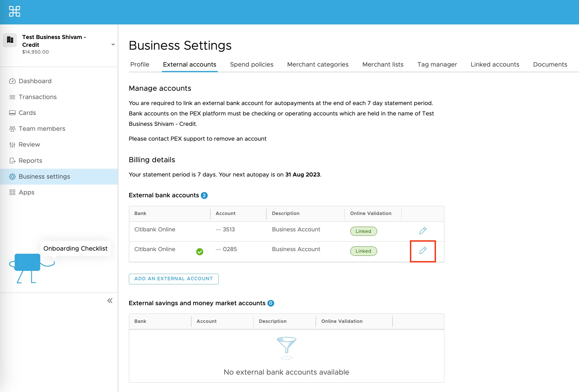Click Add an External Account button
The width and height of the screenshot is (579, 392).
coord(174,279)
